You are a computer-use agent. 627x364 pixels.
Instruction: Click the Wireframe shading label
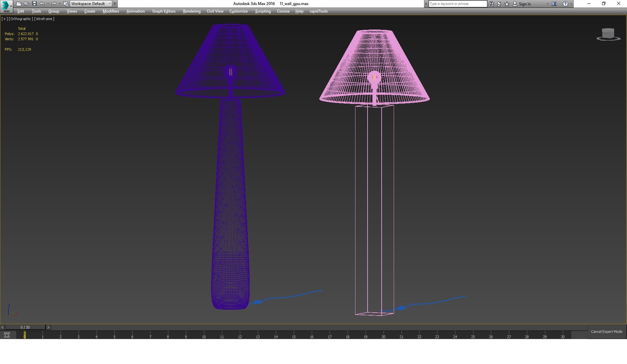(44, 19)
